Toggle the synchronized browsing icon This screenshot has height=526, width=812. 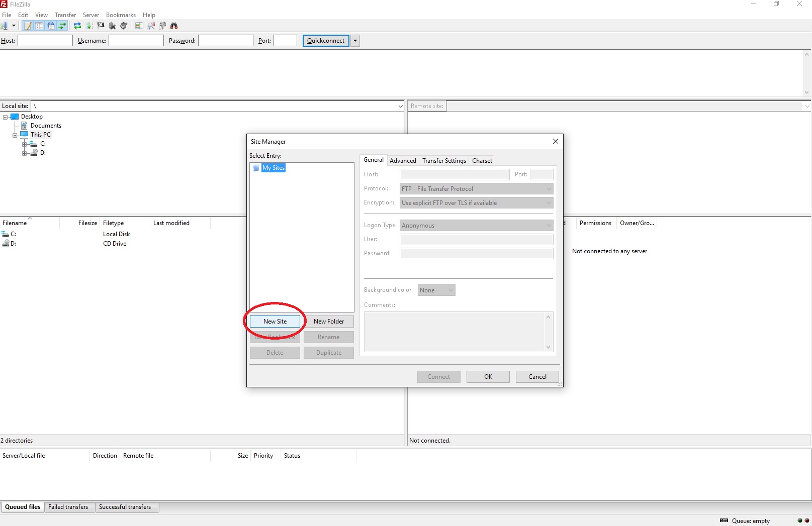click(162, 26)
